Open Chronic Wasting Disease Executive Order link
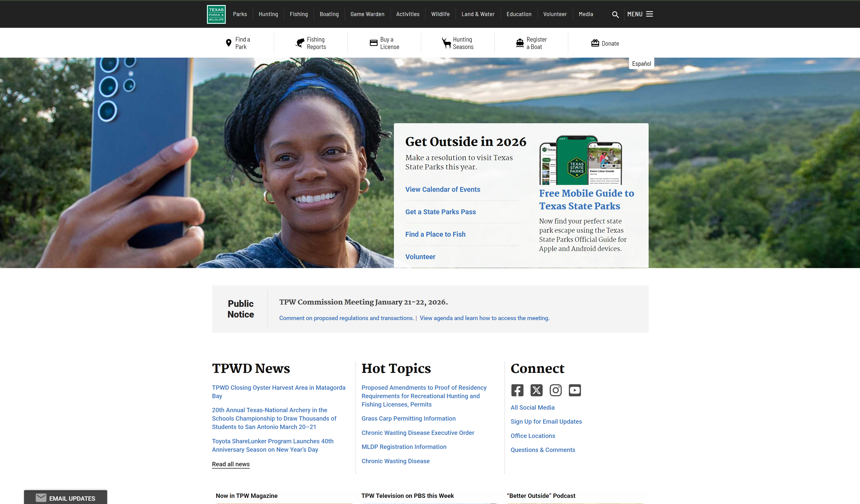Screen dimensions: 860x504 pos(418,433)
